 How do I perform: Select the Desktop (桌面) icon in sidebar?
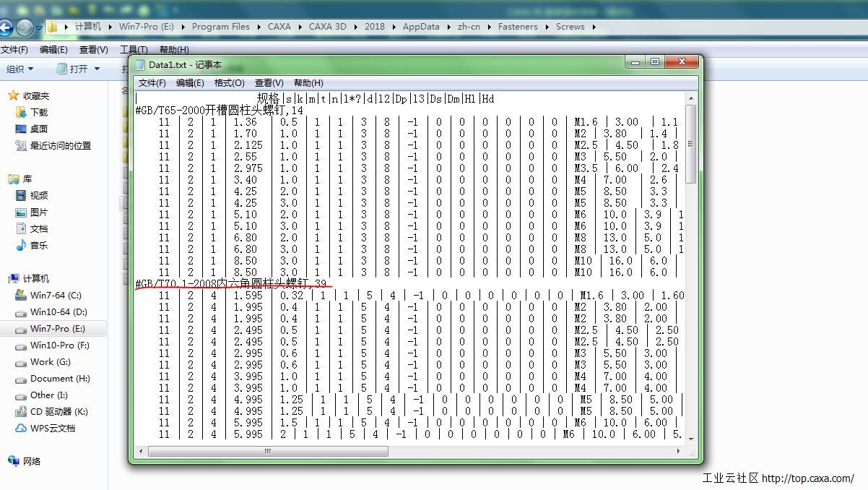21,129
